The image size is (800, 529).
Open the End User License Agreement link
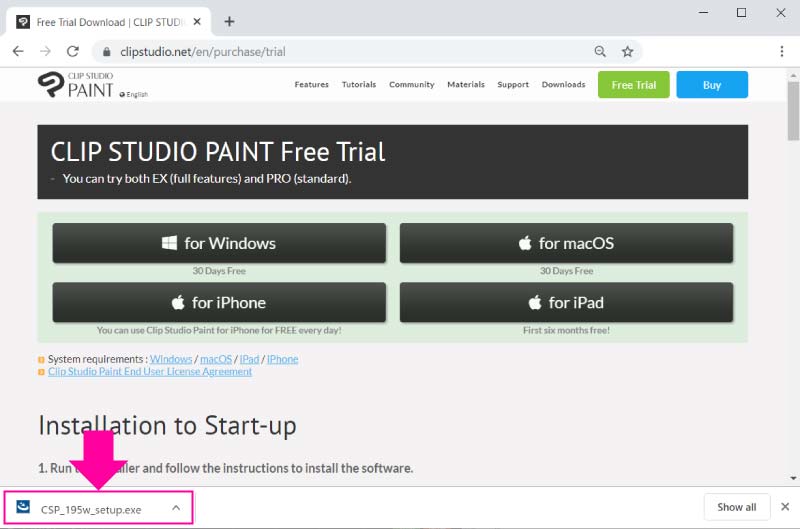click(150, 372)
